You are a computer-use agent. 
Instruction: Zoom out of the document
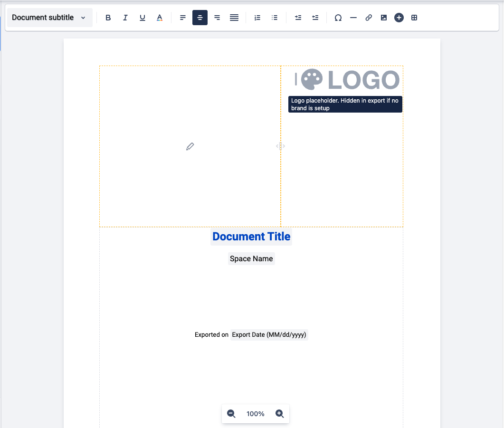(231, 414)
